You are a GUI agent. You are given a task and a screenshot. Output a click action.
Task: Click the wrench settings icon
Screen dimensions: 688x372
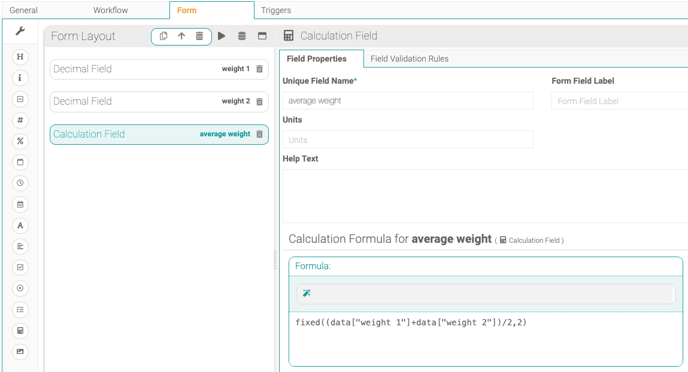[20, 31]
